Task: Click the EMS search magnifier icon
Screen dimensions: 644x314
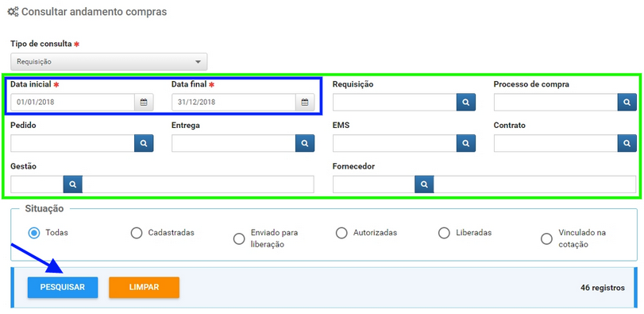Action: [x=466, y=143]
